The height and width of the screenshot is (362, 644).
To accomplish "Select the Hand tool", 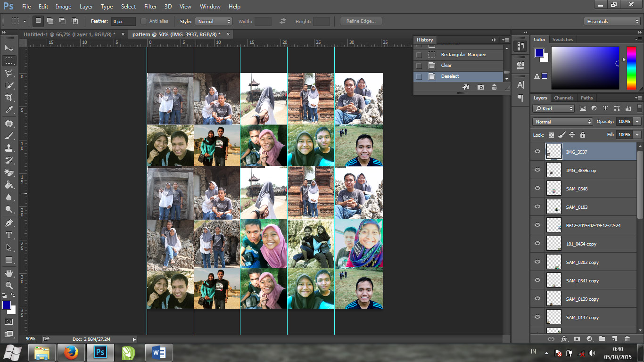I will click(x=9, y=273).
